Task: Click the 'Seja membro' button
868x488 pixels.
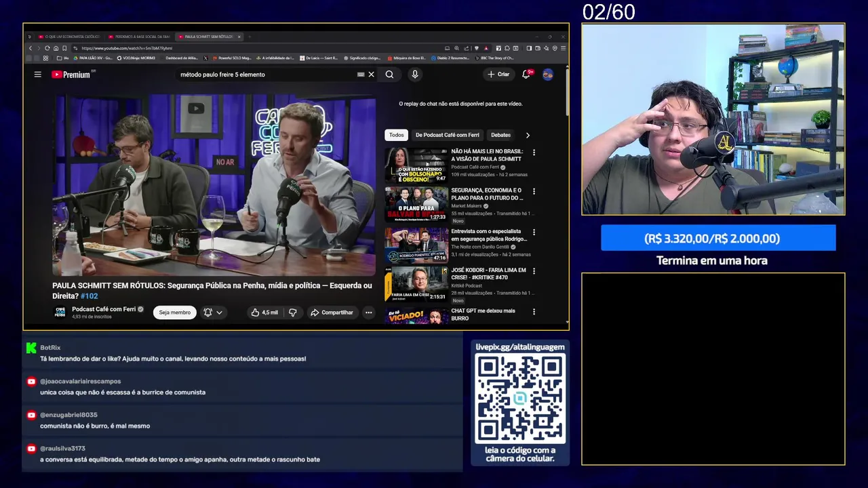Action: tap(174, 312)
